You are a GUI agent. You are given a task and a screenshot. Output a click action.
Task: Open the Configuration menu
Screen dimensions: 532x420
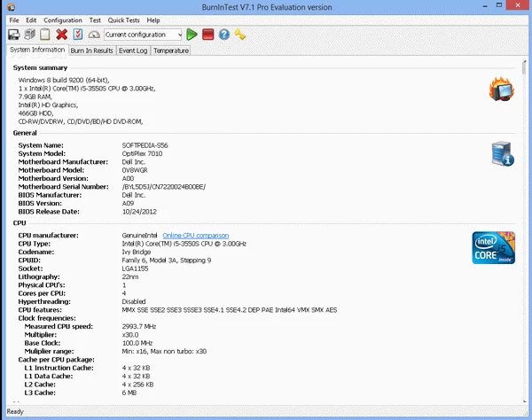[63, 19]
